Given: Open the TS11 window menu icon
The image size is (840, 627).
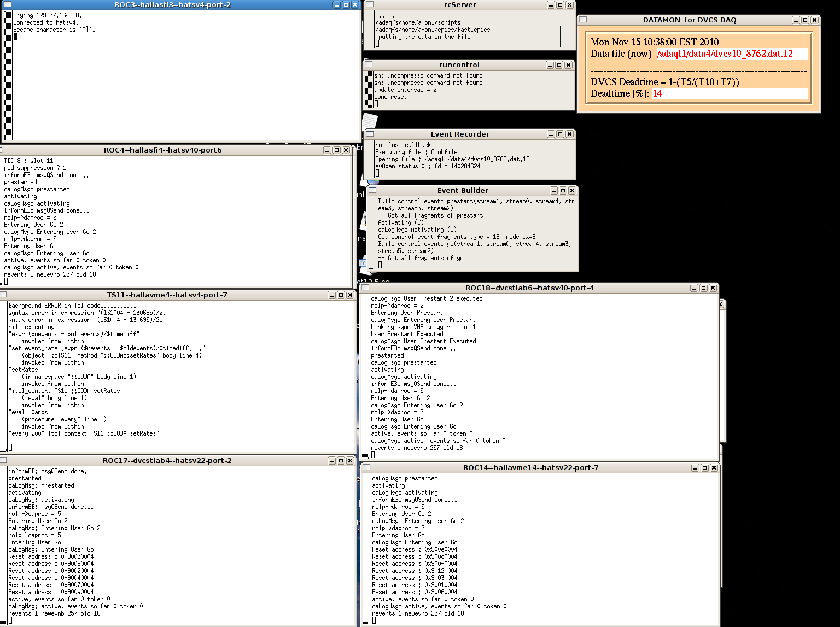Looking at the screenshot, I should coord(3,295).
